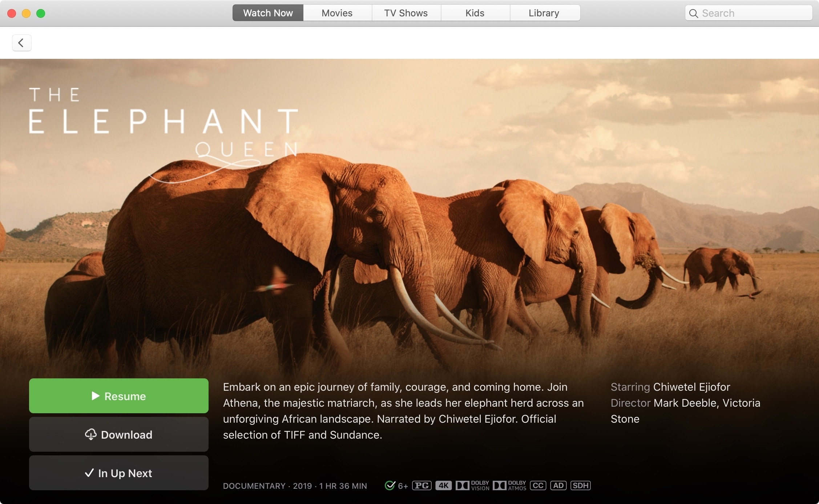Click the 2019 release year
819x504 pixels.
(x=302, y=486)
